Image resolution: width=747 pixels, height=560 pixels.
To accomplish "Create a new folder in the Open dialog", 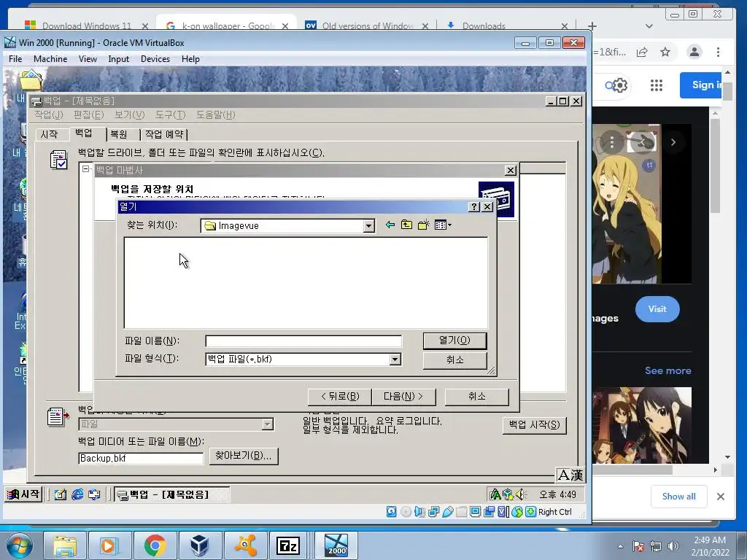I will pos(424,225).
